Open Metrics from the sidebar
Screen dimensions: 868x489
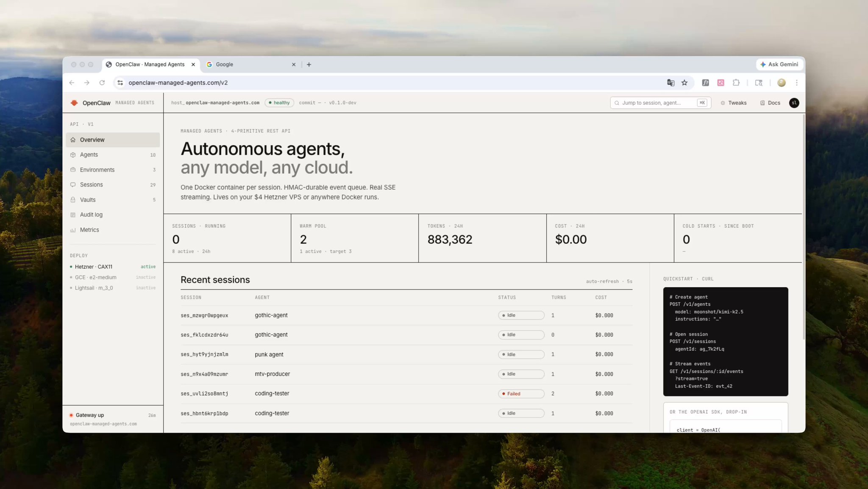pyautogui.click(x=113, y=230)
